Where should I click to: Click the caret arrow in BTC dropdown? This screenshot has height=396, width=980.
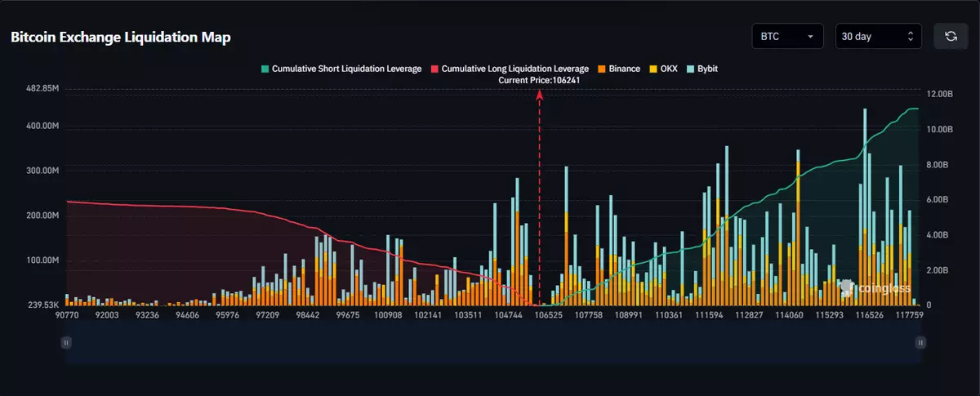pos(810,37)
